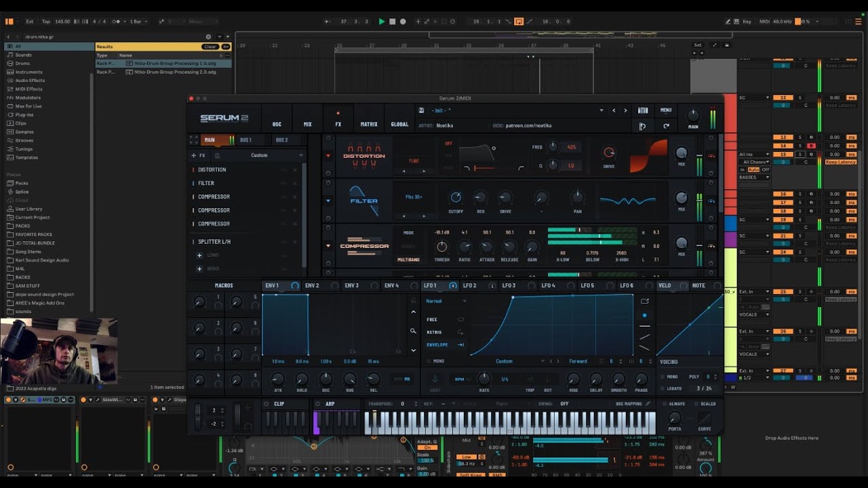Viewport: 868px width, 488px height.
Task: Enable portamento SCALED checkbox
Action: [695, 404]
